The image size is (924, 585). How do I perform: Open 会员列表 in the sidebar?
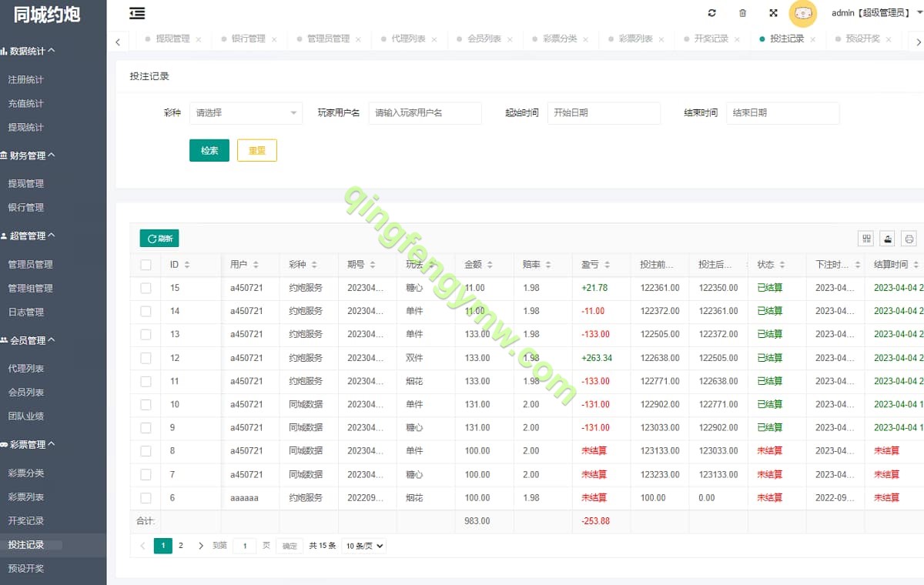click(26, 393)
